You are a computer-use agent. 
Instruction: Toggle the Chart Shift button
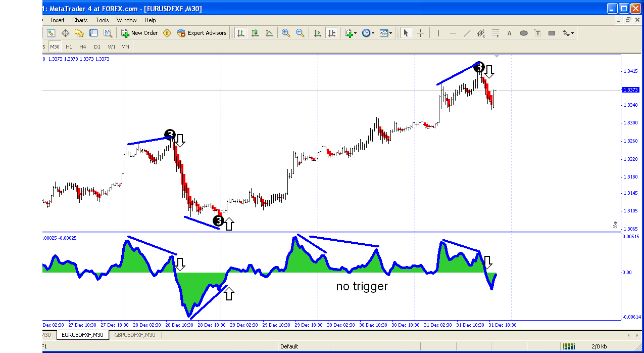(x=332, y=33)
